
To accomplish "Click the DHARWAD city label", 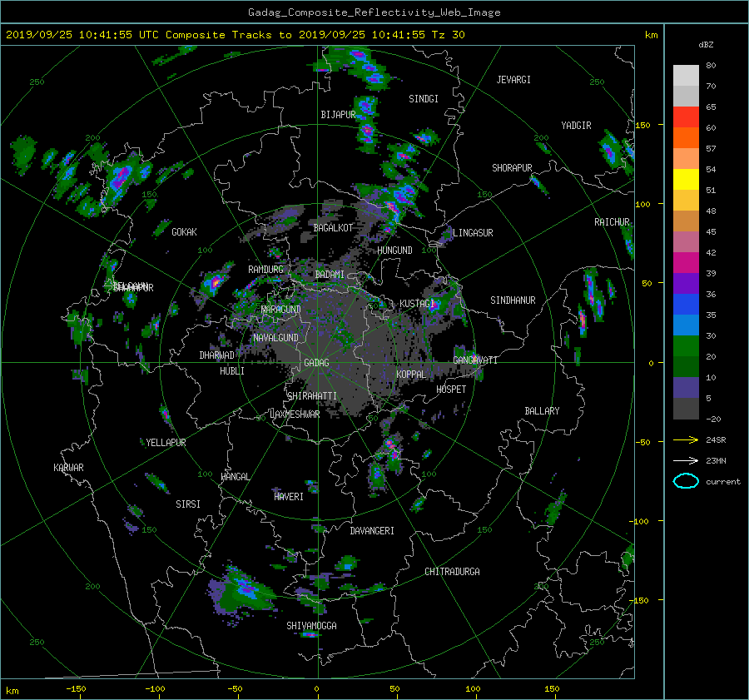I will click(216, 355).
